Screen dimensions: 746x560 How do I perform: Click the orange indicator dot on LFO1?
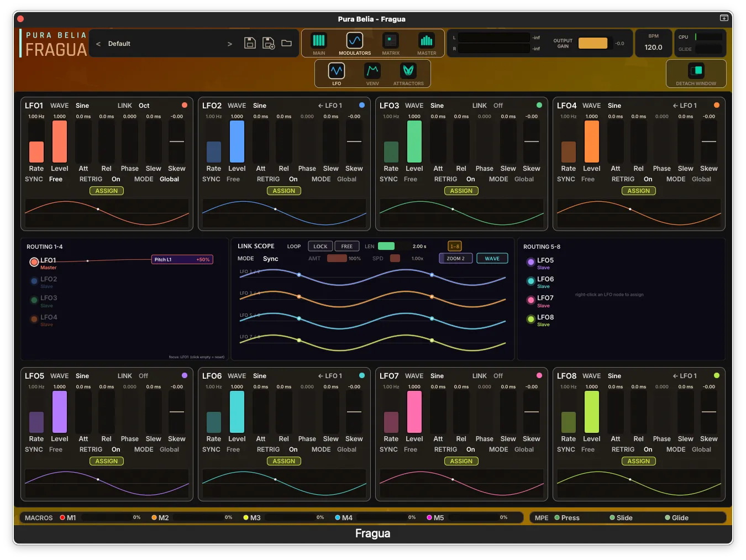(x=185, y=105)
